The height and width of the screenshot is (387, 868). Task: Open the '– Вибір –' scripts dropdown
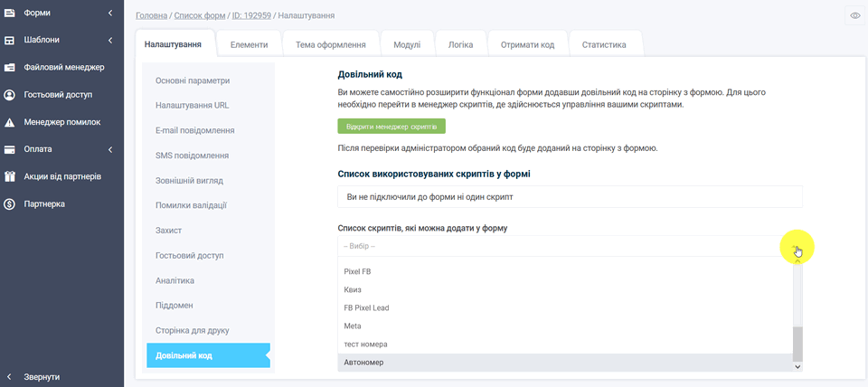pyautogui.click(x=570, y=246)
